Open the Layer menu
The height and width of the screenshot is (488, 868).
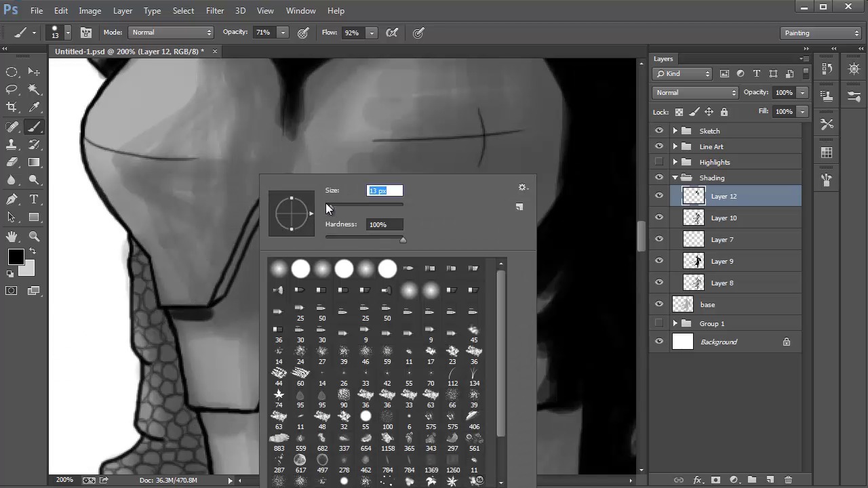tap(123, 11)
